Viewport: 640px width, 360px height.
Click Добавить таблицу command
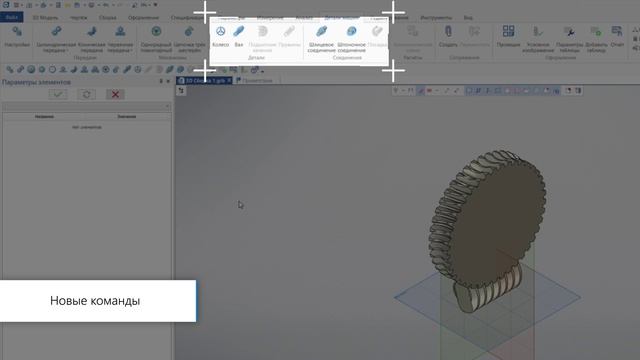point(596,39)
